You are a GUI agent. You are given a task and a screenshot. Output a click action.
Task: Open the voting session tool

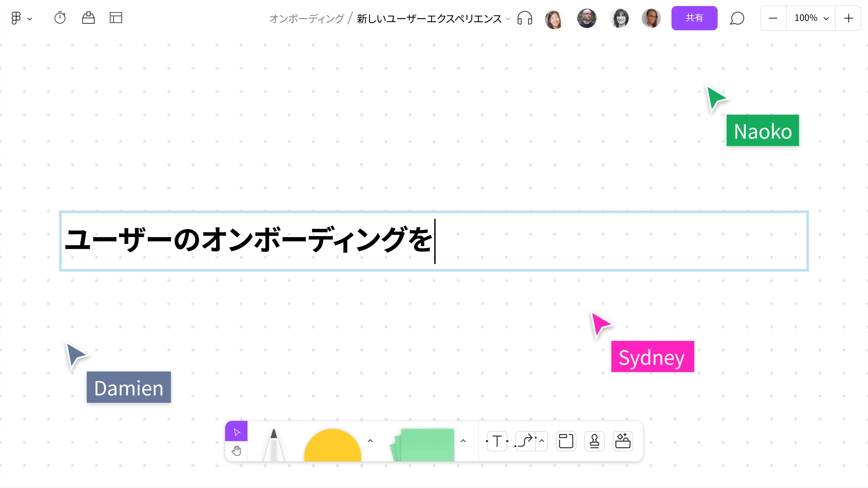88,18
